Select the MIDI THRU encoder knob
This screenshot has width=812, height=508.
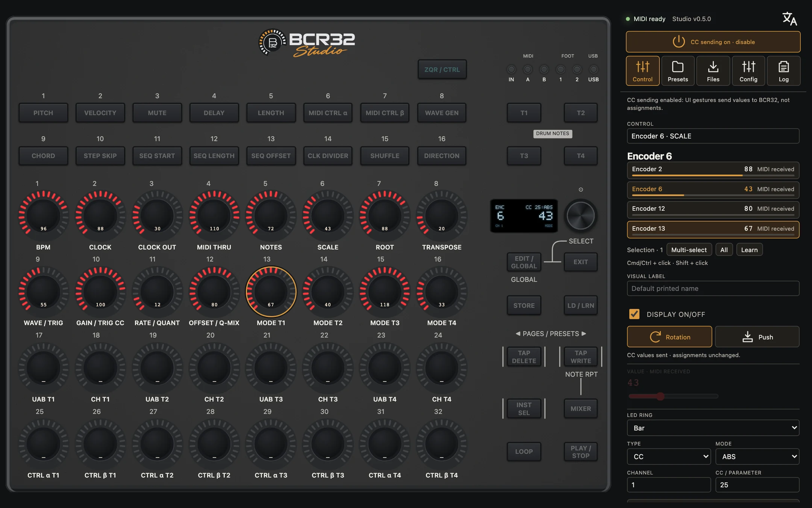[x=214, y=216]
